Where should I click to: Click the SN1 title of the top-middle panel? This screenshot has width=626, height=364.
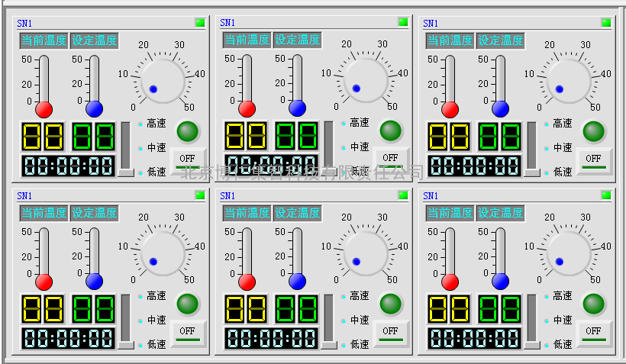point(227,23)
